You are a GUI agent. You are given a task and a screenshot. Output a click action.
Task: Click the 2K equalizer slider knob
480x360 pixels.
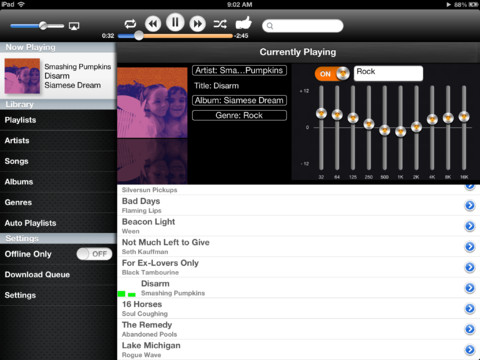tap(416, 127)
